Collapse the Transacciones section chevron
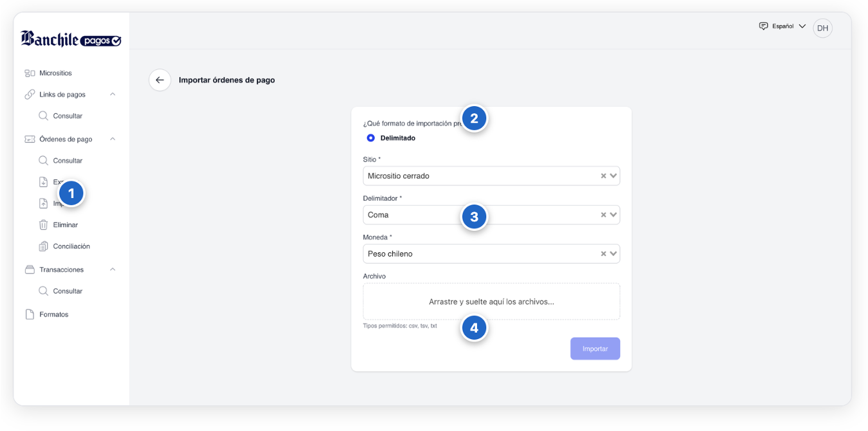Screen dimensions: 868x431 point(113,270)
